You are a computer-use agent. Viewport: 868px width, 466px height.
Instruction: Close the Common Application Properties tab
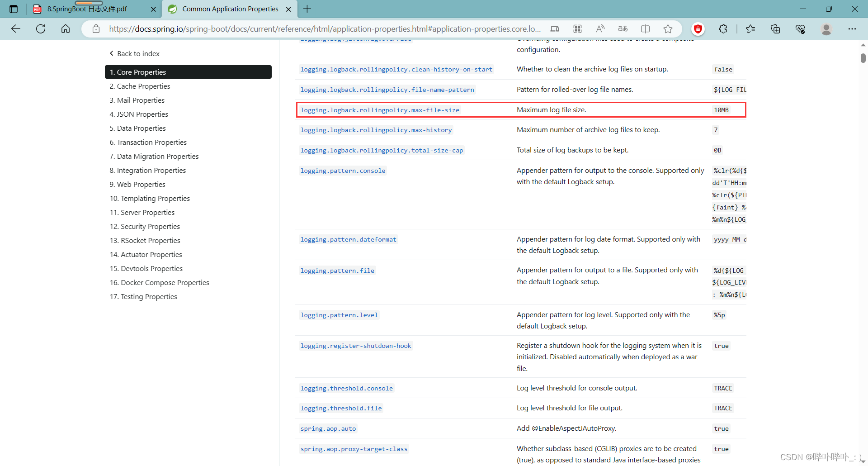tap(288, 9)
